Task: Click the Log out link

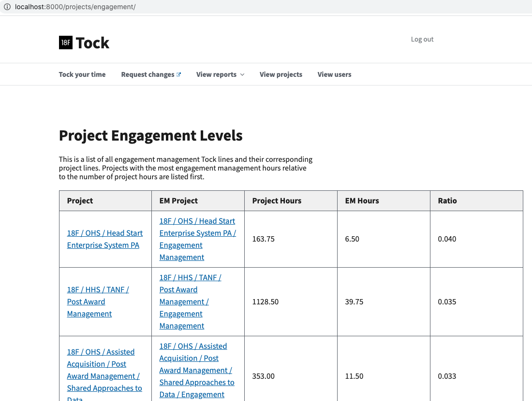Action: [x=422, y=39]
